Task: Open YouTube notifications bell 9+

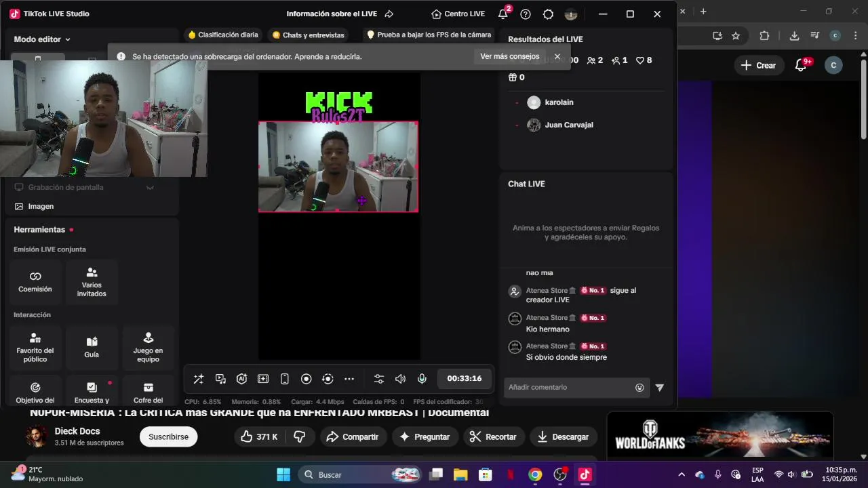Action: [x=802, y=65]
